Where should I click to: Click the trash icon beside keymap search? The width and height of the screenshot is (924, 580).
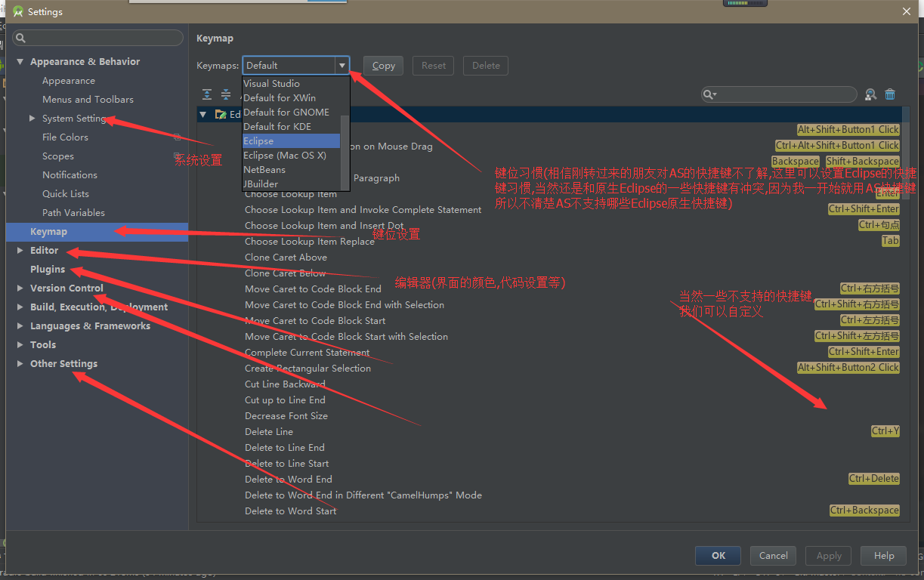890,94
